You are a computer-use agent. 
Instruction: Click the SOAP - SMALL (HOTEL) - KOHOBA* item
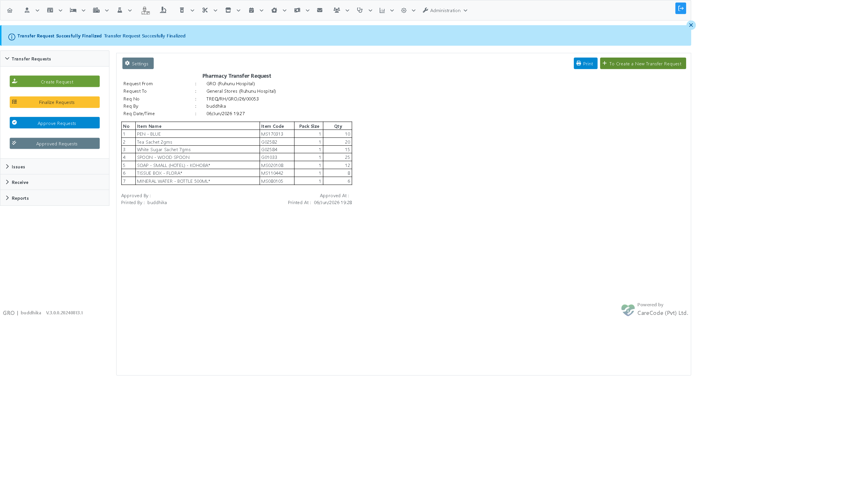[174, 165]
